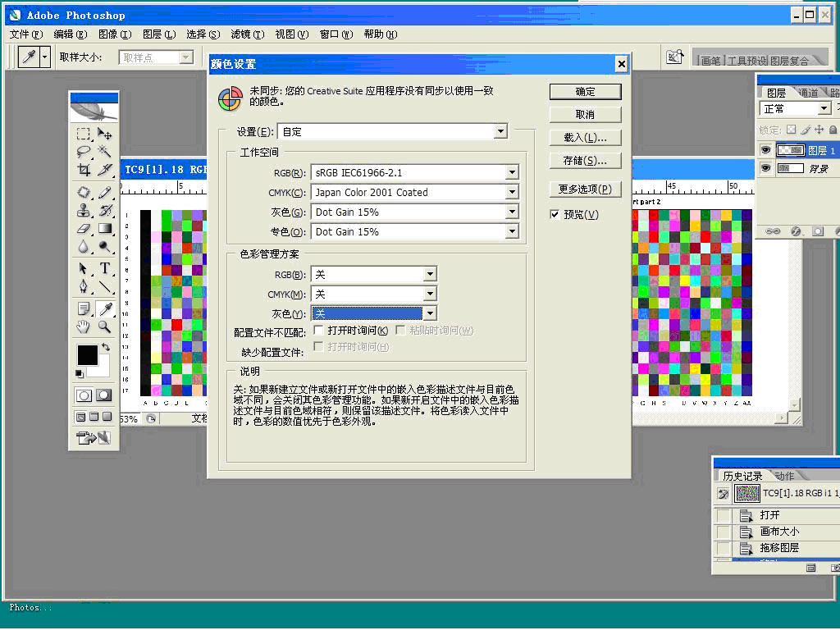Open the 文件(F) menu
The width and height of the screenshot is (840, 630).
tap(25, 34)
